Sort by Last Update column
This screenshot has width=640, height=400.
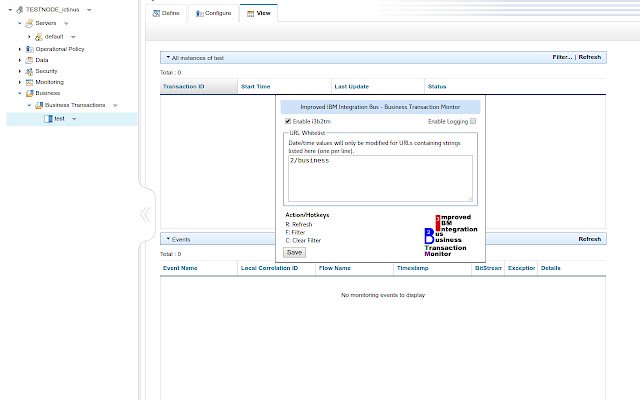point(378,87)
